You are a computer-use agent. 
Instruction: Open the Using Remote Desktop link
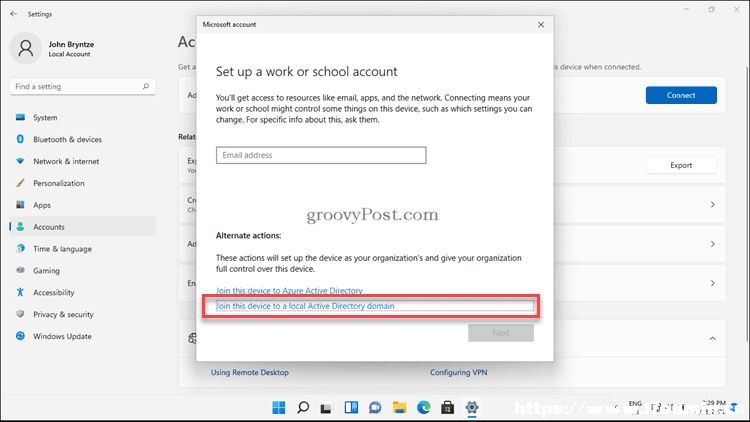pyautogui.click(x=250, y=372)
